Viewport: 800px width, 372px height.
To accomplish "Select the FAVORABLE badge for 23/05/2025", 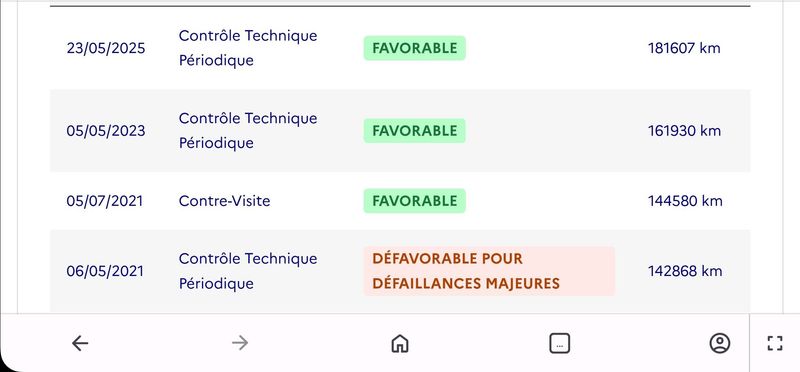I will tap(414, 48).
